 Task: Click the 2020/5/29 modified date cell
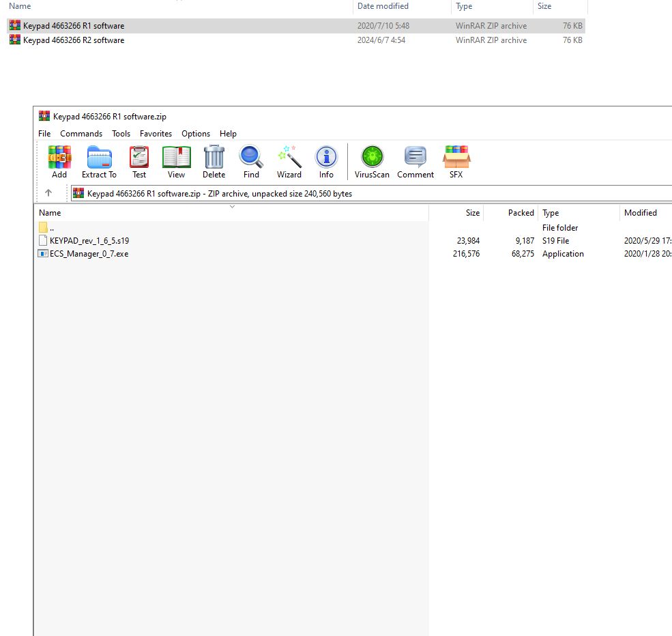tap(647, 241)
